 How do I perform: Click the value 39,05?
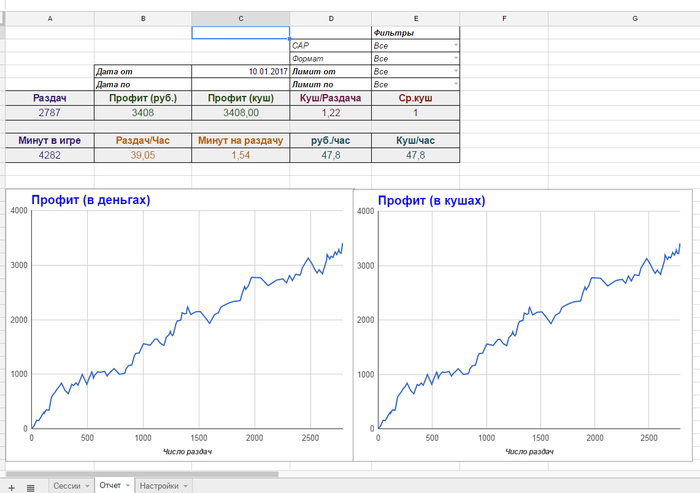(x=143, y=155)
